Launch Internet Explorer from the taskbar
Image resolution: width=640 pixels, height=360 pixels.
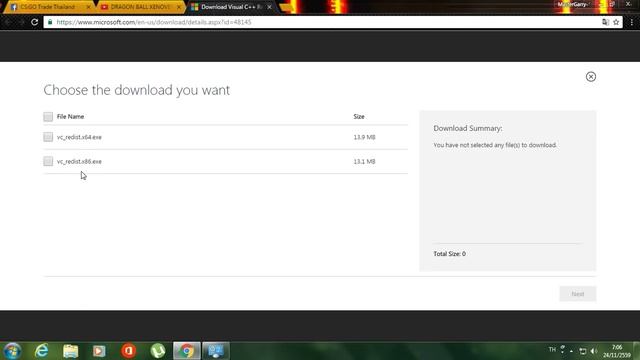[x=42, y=351]
